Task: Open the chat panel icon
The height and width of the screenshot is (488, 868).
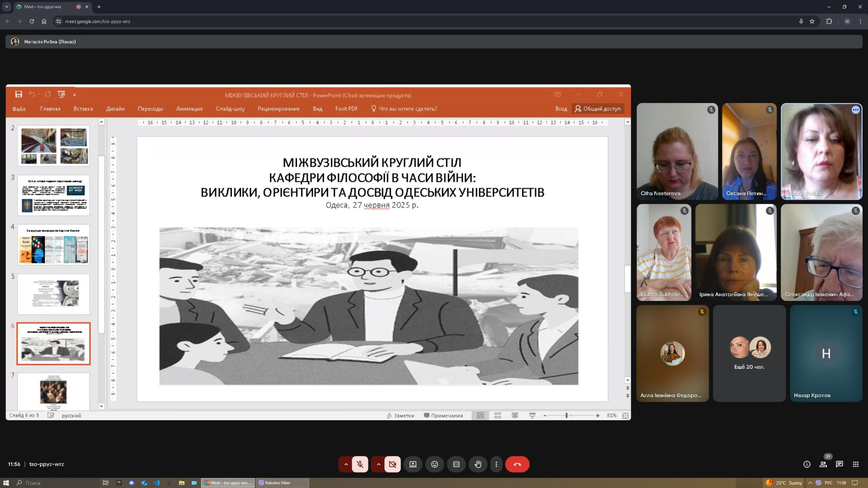Action: tap(840, 464)
